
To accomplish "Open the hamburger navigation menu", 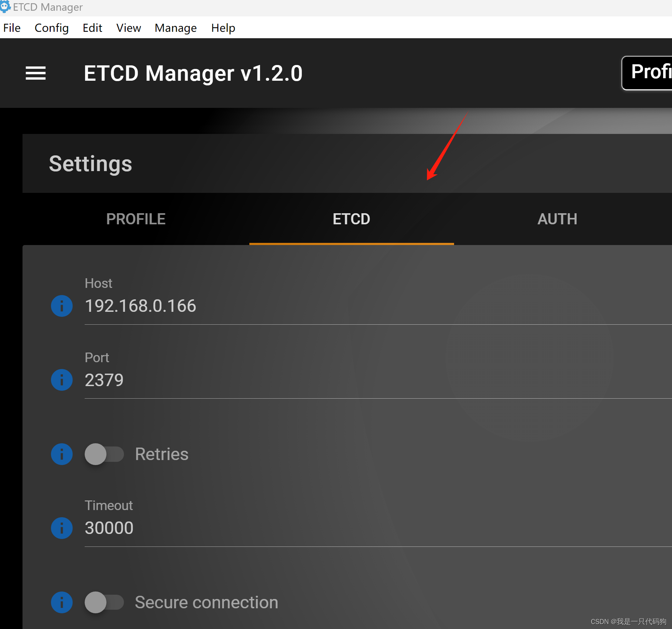I will (36, 73).
